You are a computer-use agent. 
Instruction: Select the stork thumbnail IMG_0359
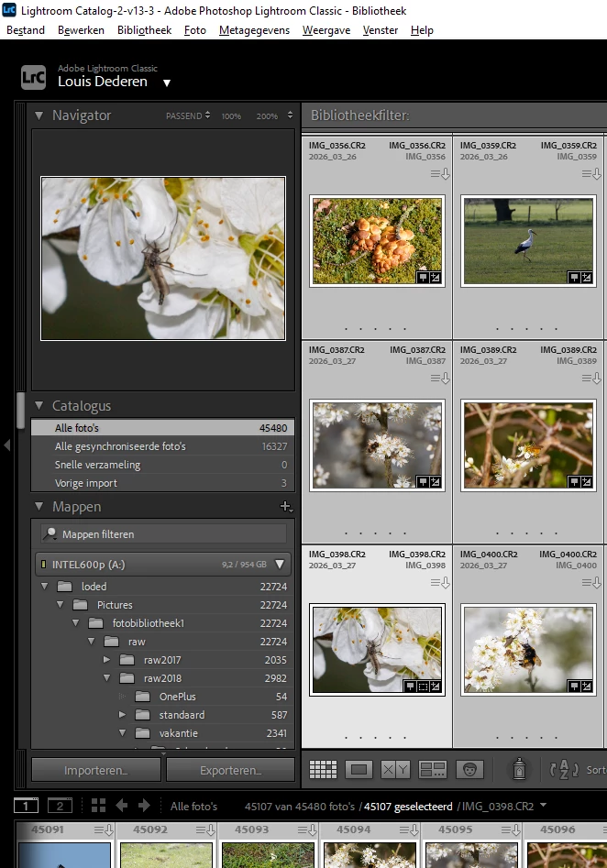528,241
